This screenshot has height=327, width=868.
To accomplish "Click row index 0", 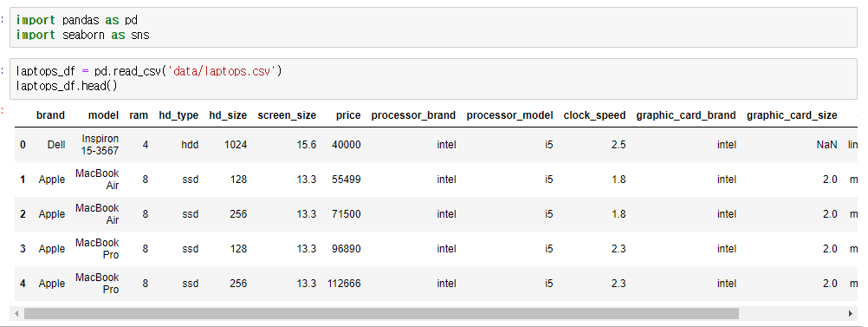I will 23,145.
